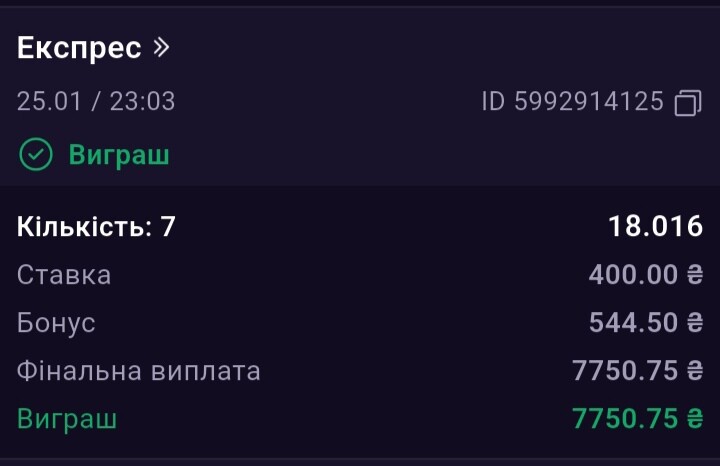
Task: Select the ID 5992914125 text
Action: (572, 101)
